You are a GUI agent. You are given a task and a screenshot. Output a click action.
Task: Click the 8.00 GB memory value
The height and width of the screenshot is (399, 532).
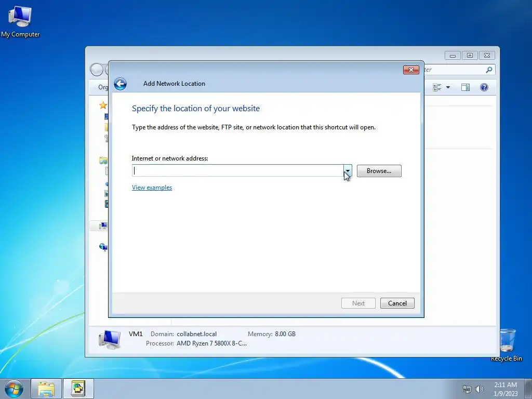285,334
